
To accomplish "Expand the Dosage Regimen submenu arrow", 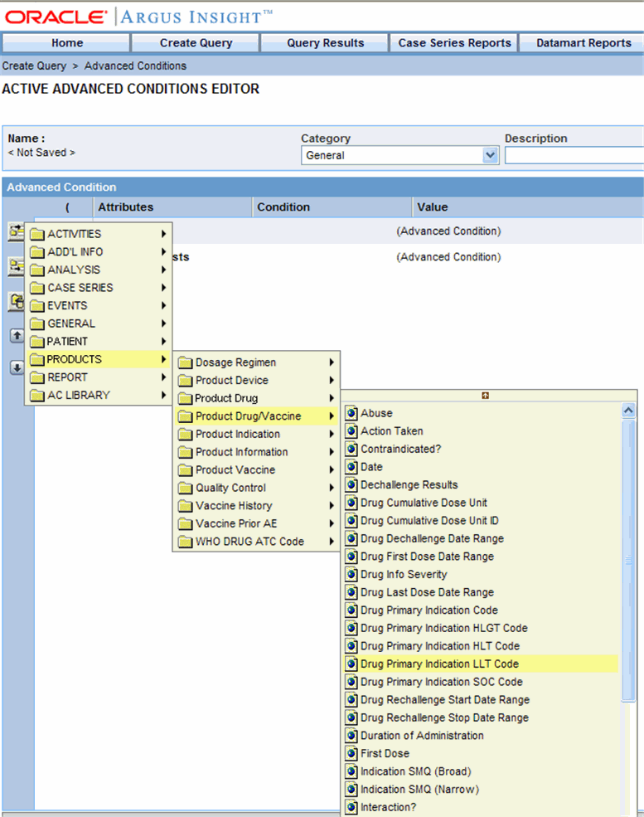I will click(x=332, y=362).
